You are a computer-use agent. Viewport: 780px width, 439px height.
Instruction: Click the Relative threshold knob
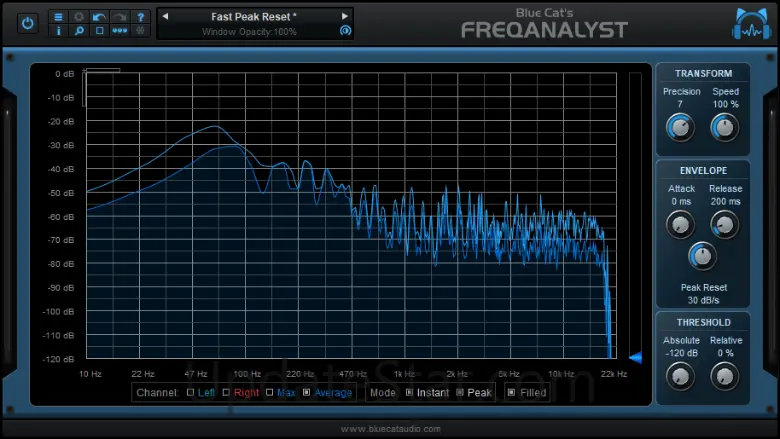(724, 376)
